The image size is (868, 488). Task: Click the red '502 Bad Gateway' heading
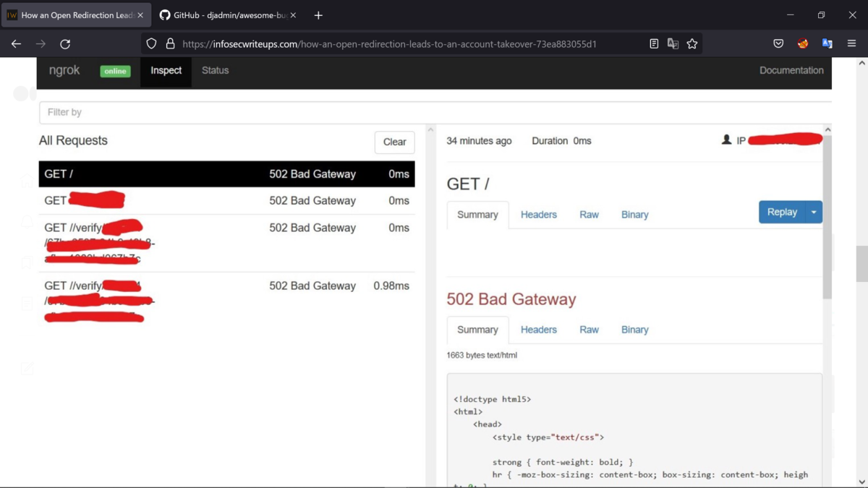(x=511, y=299)
